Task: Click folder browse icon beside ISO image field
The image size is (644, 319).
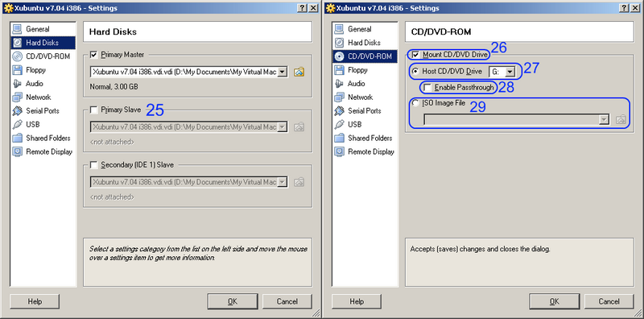Action: (x=621, y=119)
